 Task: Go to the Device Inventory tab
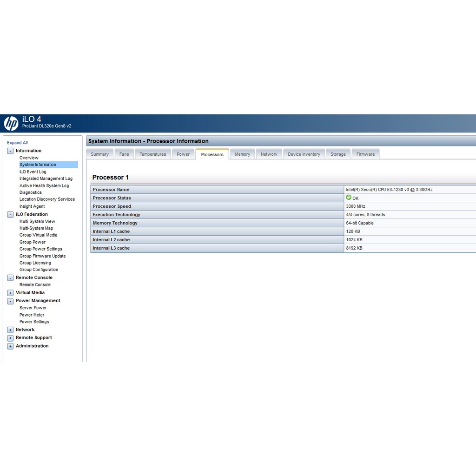(304, 154)
